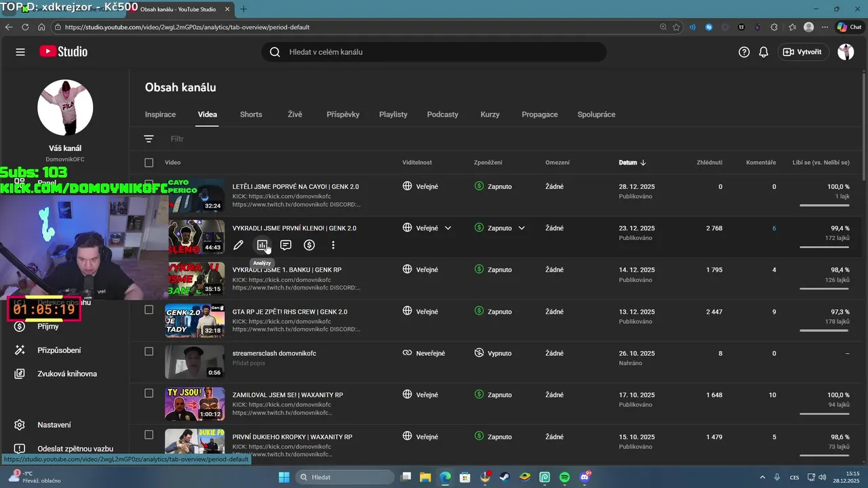Switch to the Podcasty tab
Viewport: 868px width, 488px height.
coord(443,115)
